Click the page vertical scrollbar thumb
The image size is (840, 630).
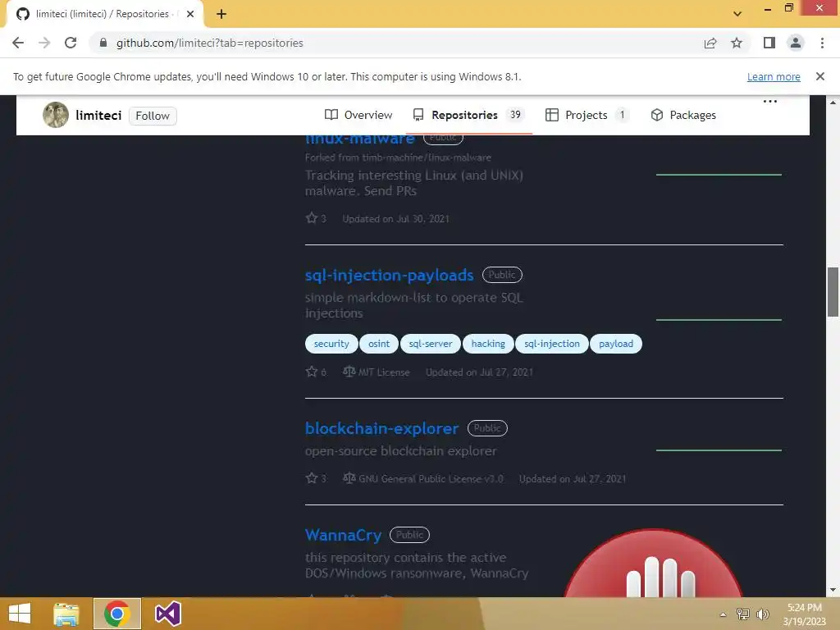click(x=833, y=292)
